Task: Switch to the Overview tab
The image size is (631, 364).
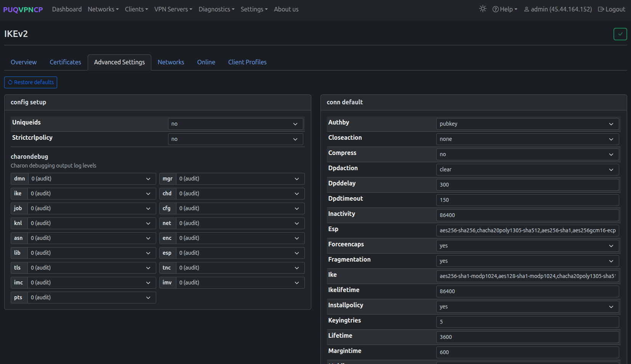Action: click(24, 62)
